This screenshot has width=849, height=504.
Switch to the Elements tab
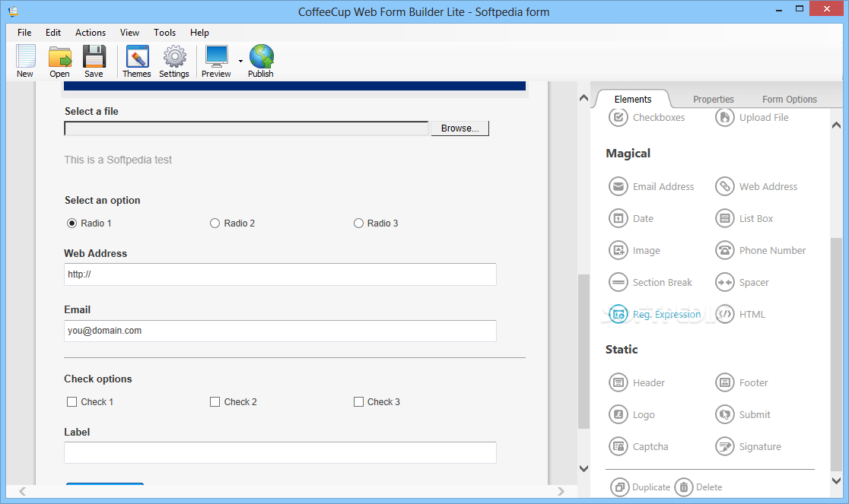pyautogui.click(x=633, y=99)
